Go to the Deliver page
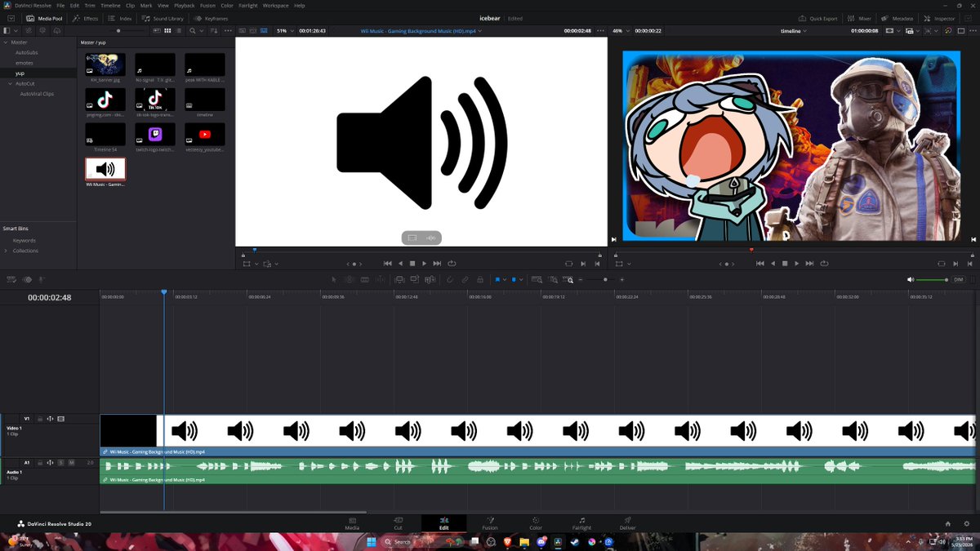The image size is (980, 551). point(627,523)
